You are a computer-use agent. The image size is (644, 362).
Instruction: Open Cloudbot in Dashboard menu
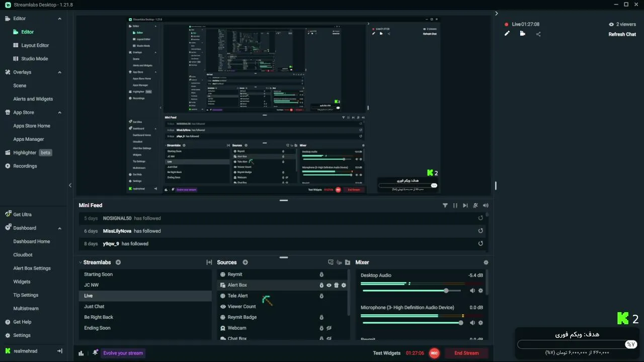tap(23, 255)
